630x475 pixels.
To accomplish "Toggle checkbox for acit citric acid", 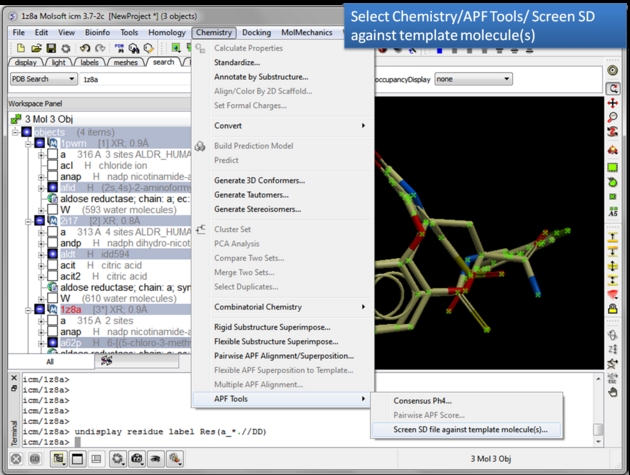I will (x=52, y=264).
